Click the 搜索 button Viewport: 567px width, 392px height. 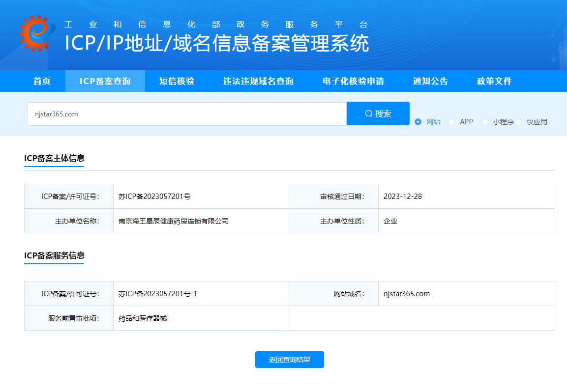click(x=378, y=113)
